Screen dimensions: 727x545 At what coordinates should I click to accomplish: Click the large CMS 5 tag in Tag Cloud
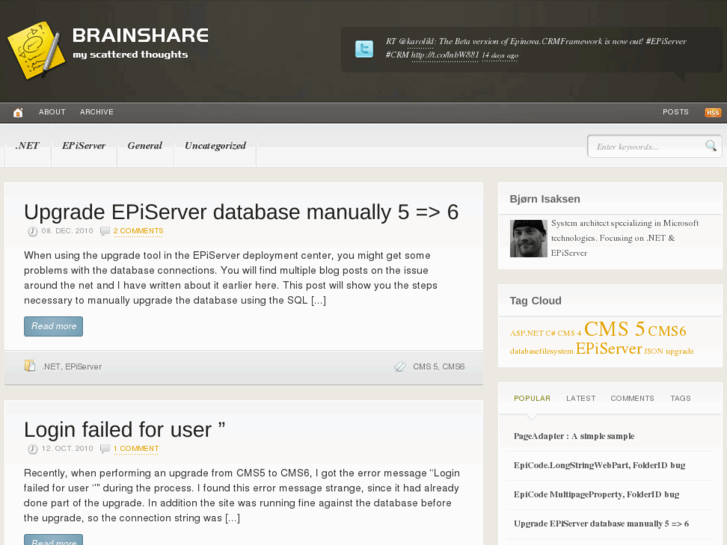(x=614, y=329)
